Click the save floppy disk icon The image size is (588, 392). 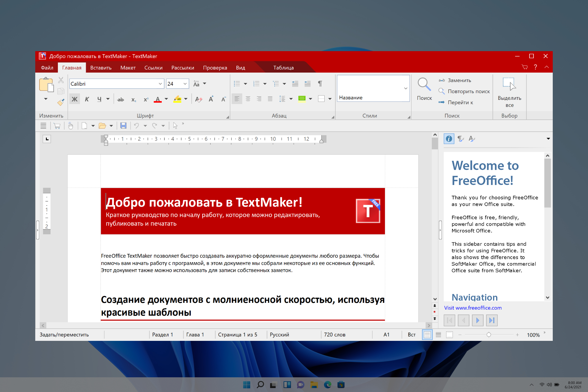pyautogui.click(x=123, y=126)
